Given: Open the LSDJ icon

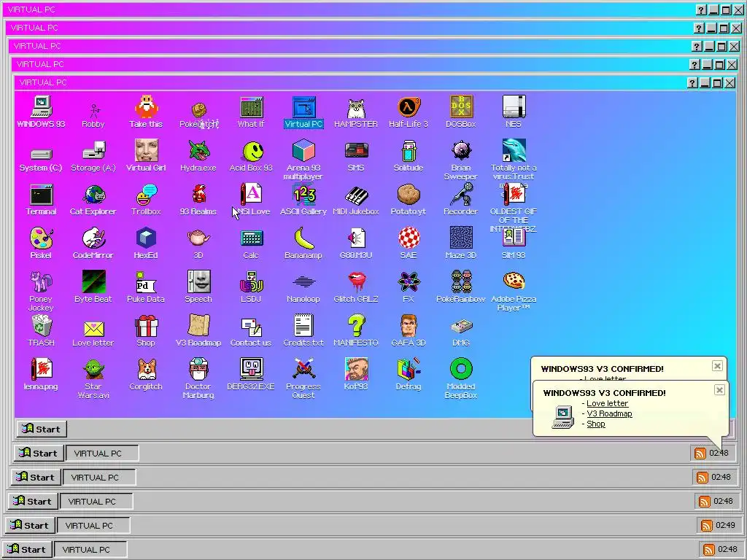Looking at the screenshot, I should click(x=251, y=287).
